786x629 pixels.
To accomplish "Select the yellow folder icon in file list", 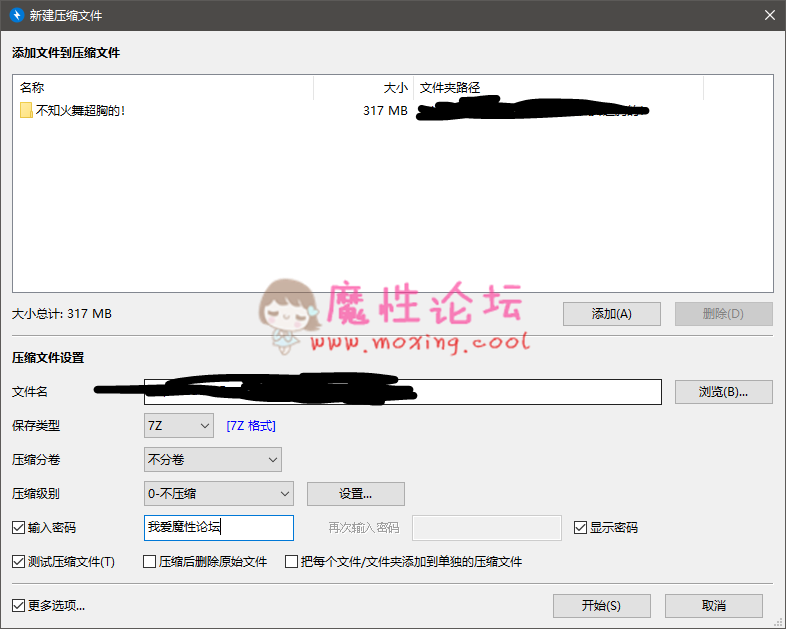I will (26, 110).
